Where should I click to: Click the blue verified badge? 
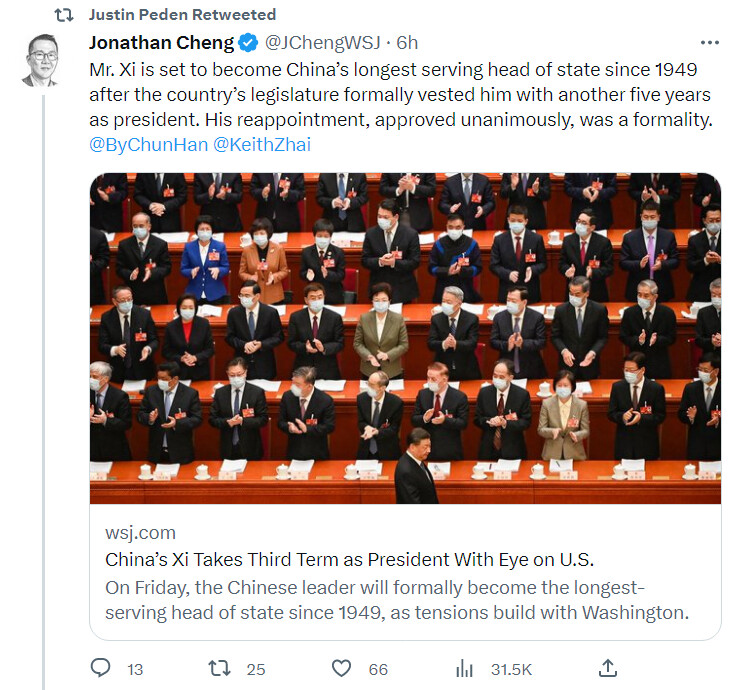pyautogui.click(x=248, y=43)
